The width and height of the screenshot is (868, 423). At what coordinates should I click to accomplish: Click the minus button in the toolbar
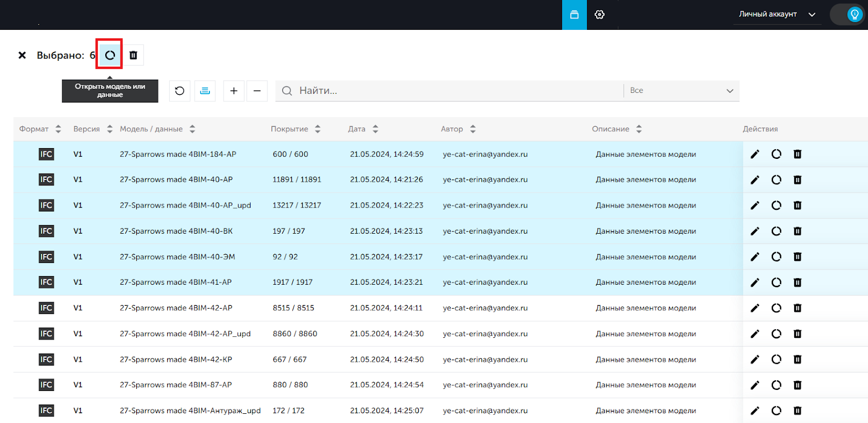point(257,91)
